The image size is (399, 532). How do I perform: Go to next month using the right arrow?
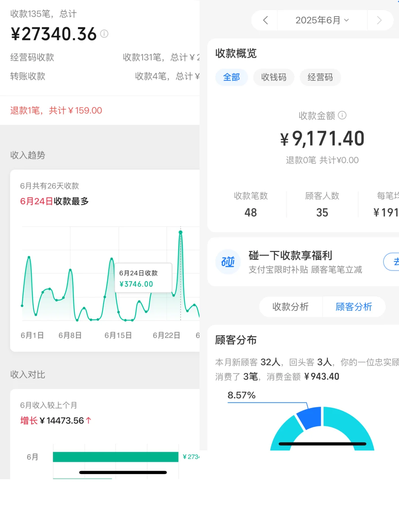coord(380,20)
